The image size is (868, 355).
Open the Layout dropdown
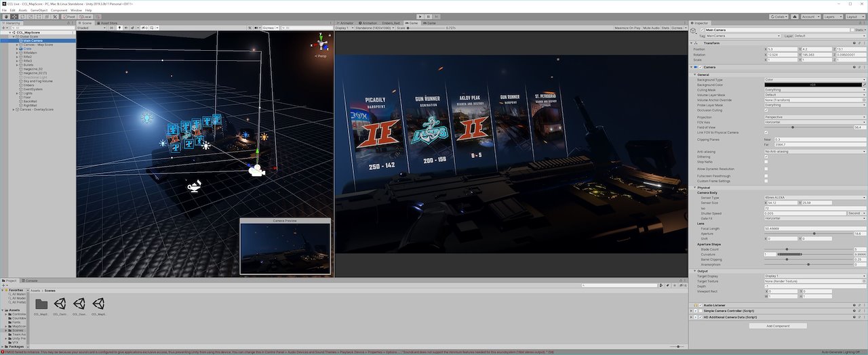point(855,16)
